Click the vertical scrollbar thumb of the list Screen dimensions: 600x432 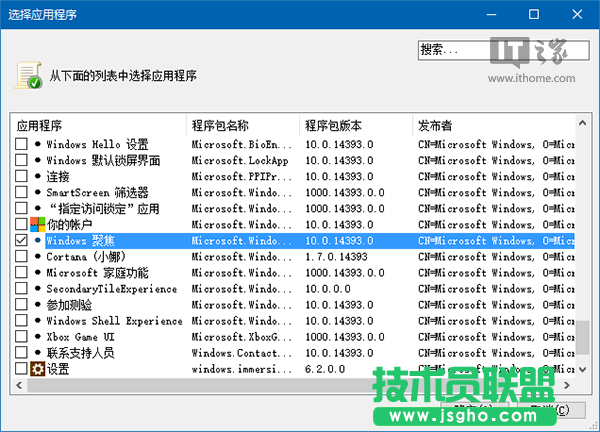click(582, 336)
